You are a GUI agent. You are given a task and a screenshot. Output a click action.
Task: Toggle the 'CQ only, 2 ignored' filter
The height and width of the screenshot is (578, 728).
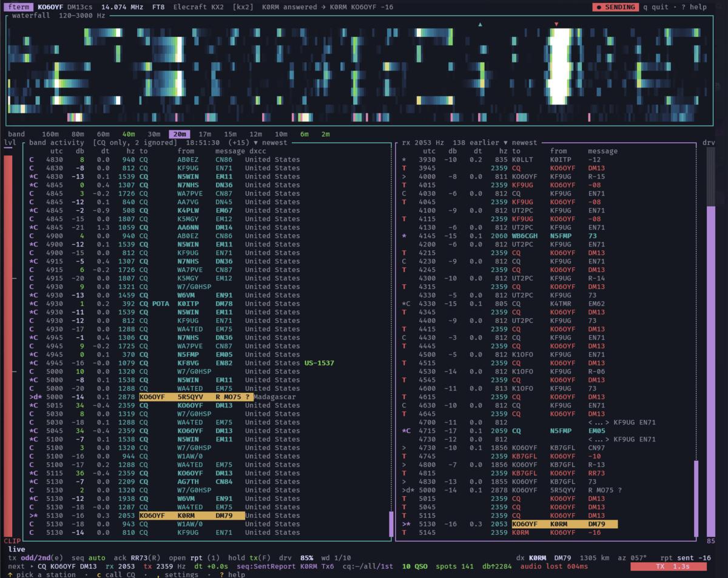(x=135, y=143)
